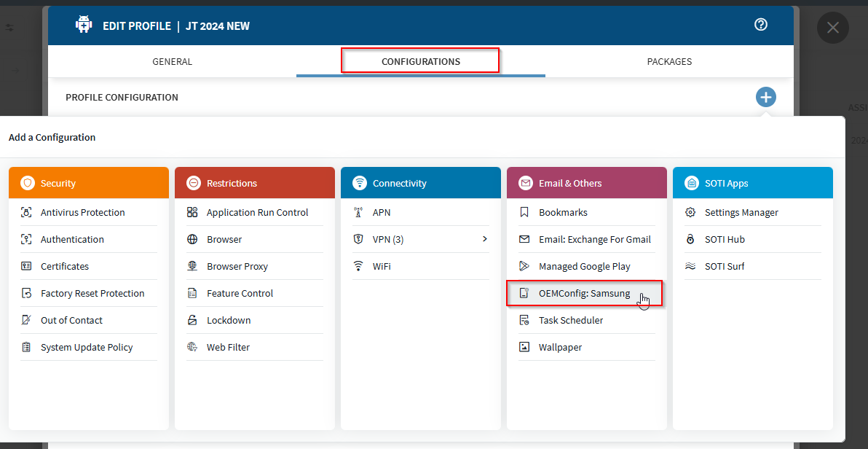Click the blue plus add configuration button
Image resolution: width=868 pixels, height=449 pixels.
[765, 96]
